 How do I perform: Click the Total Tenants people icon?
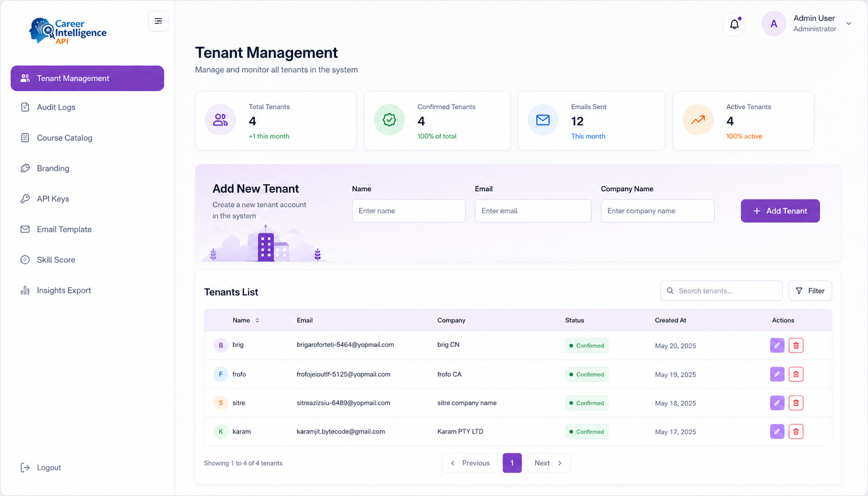(220, 120)
